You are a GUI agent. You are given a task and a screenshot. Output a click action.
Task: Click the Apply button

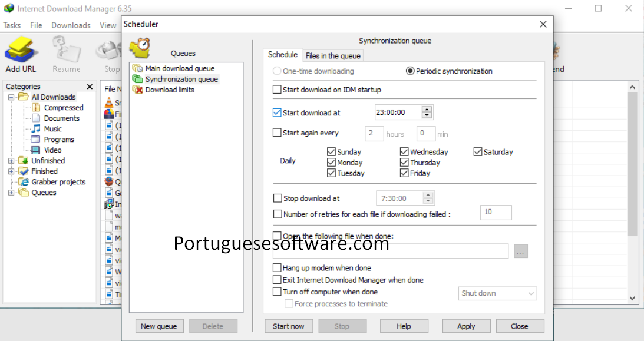click(466, 326)
